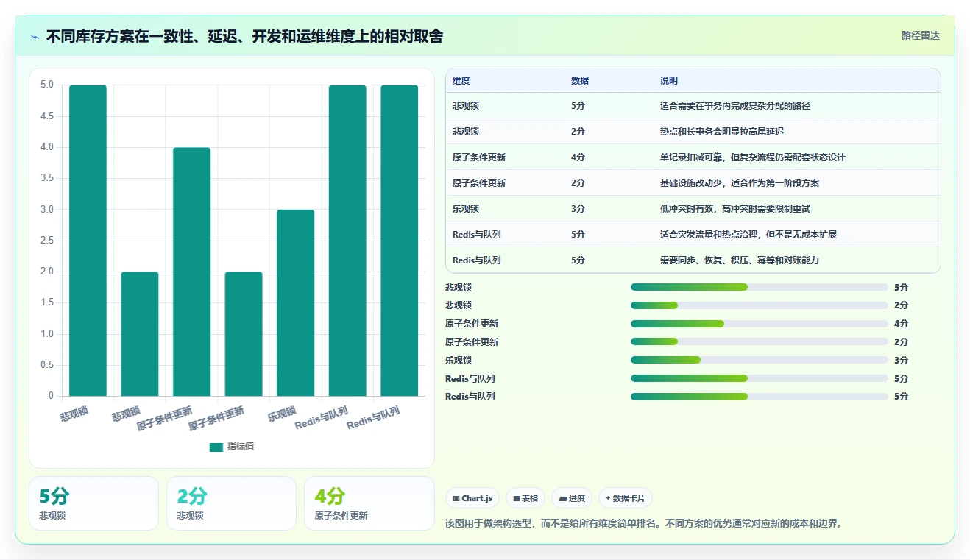Screen dimensions: 970x560
Task: Click the 乐观锁 x-axis label
Action: click(282, 414)
